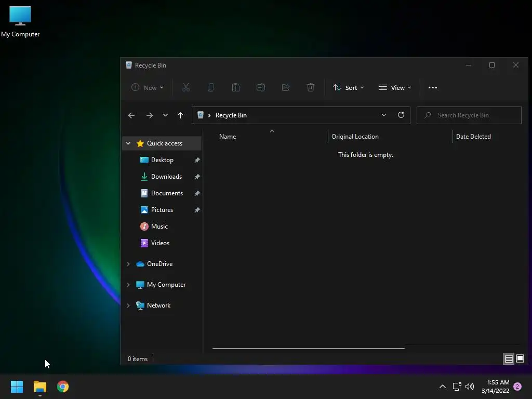Open the Sort dropdown

(x=349, y=87)
